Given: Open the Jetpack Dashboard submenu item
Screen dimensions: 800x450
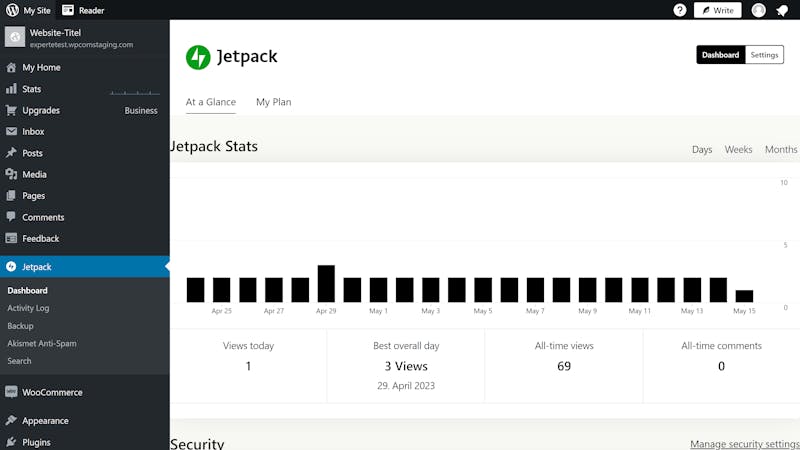Looking at the screenshot, I should [x=28, y=290].
